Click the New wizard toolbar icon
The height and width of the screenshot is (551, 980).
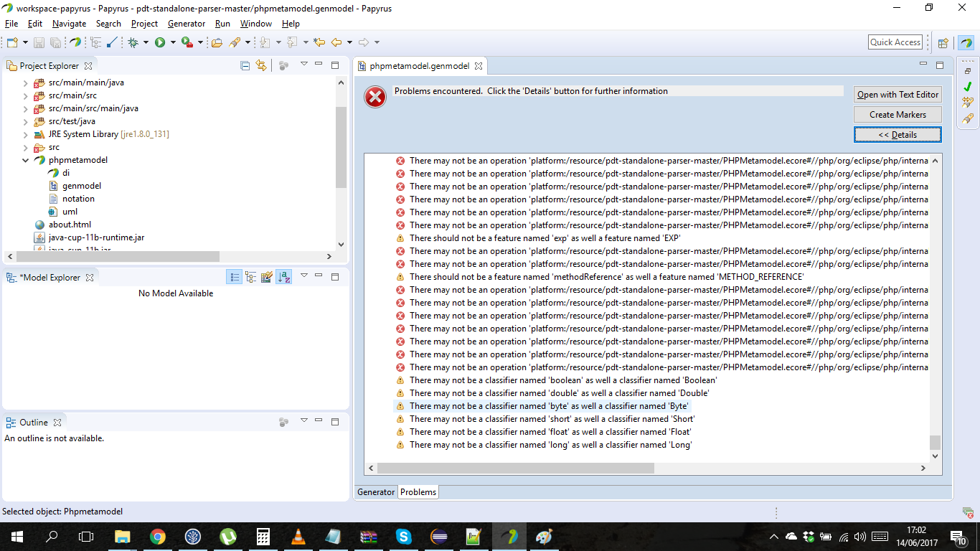[12, 42]
